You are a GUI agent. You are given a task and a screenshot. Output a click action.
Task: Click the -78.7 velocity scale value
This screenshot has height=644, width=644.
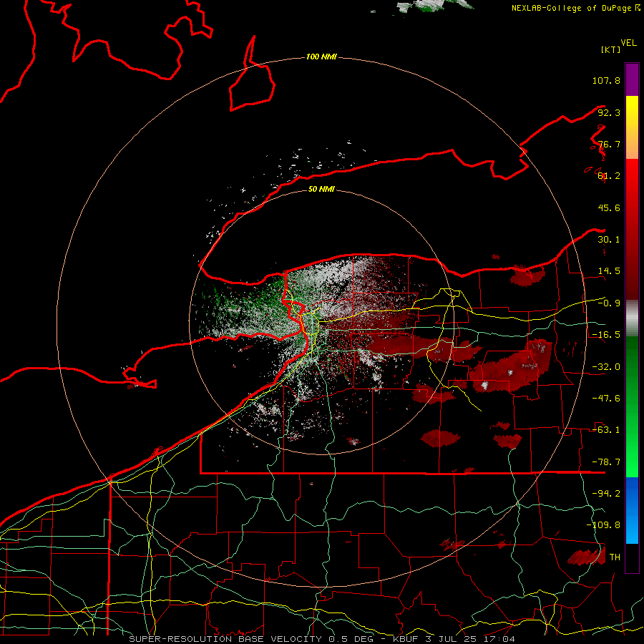(x=606, y=462)
